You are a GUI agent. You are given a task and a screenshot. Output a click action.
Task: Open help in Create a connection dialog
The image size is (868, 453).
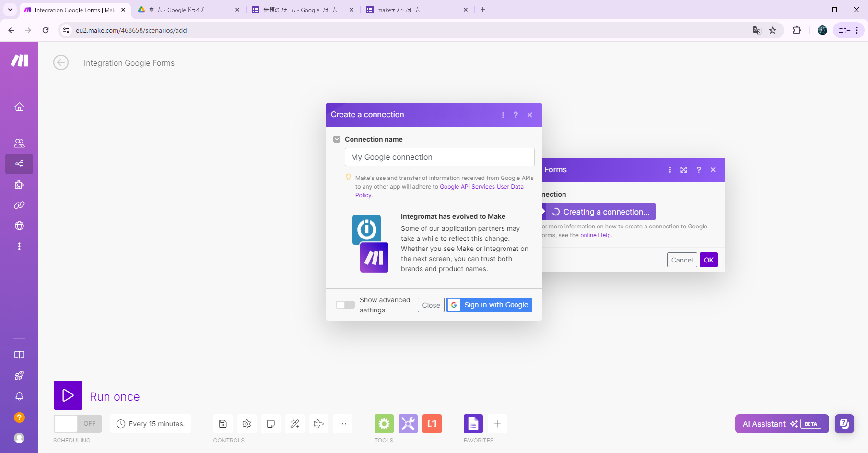coord(516,115)
